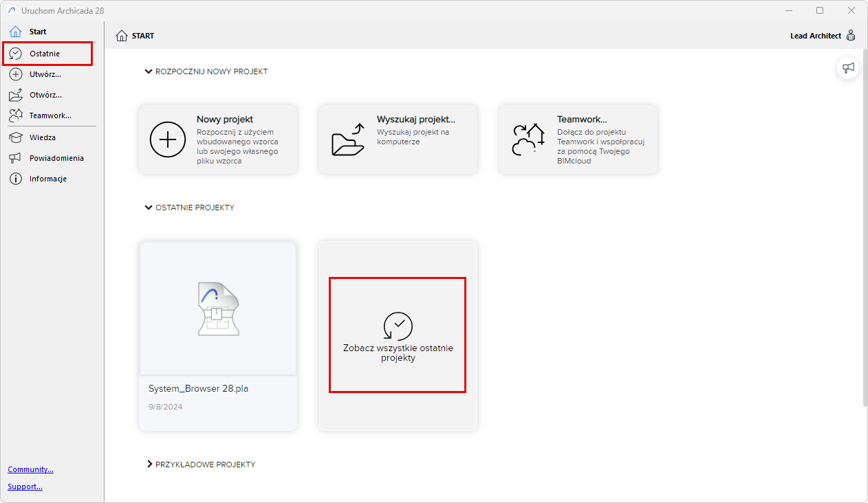868x503 pixels.
Task: Open the Lead Architect user profile icon
Action: coord(851,36)
